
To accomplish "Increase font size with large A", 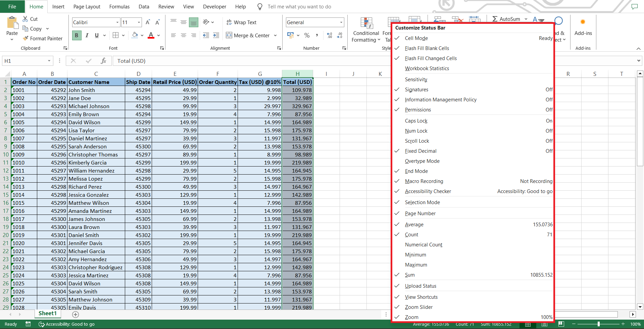I will point(148,22).
